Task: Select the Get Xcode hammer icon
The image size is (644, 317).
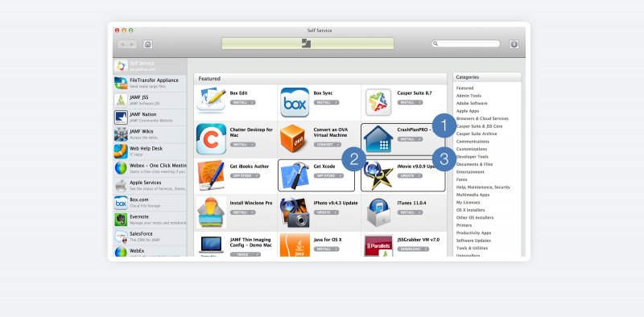Action: pos(295,175)
